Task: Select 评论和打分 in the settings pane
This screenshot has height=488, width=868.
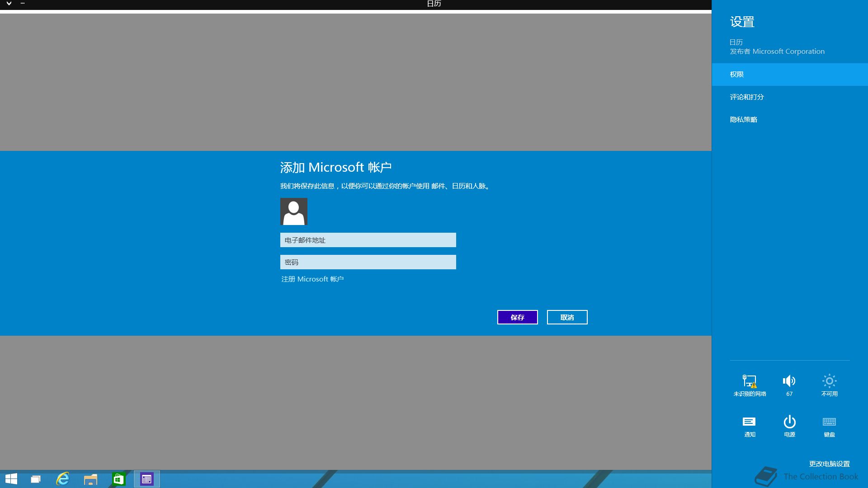Action: click(x=790, y=97)
